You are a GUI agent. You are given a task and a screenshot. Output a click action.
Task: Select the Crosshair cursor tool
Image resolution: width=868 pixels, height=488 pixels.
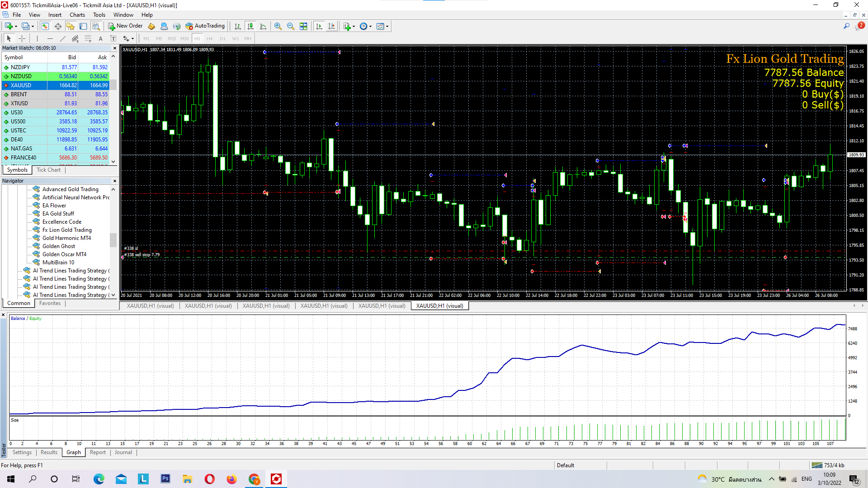pyautogui.click(x=22, y=38)
